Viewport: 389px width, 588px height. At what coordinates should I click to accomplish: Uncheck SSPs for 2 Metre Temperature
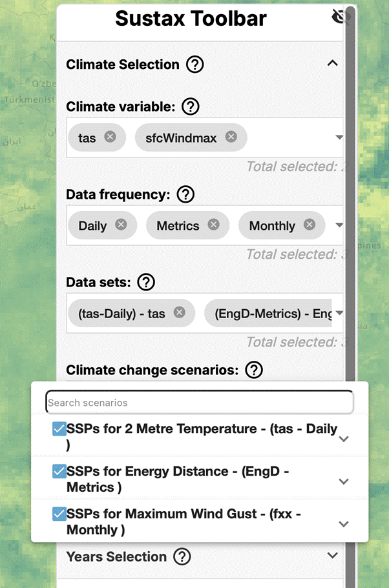click(x=59, y=429)
